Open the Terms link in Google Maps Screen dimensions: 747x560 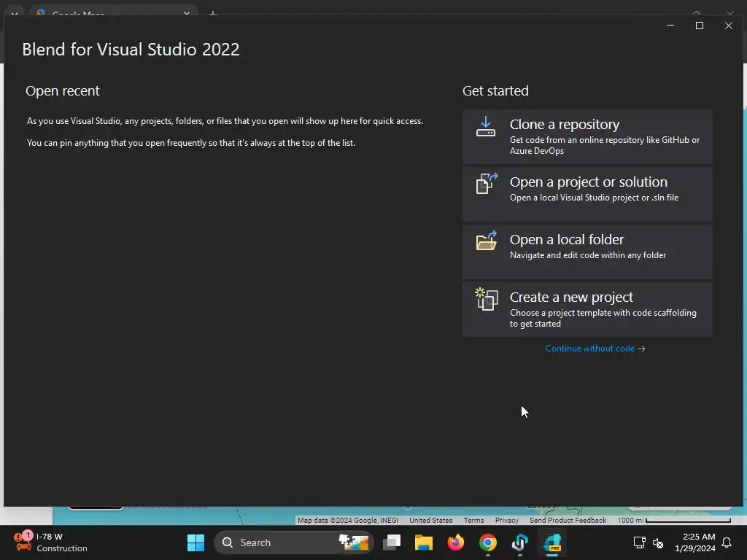pyautogui.click(x=473, y=521)
